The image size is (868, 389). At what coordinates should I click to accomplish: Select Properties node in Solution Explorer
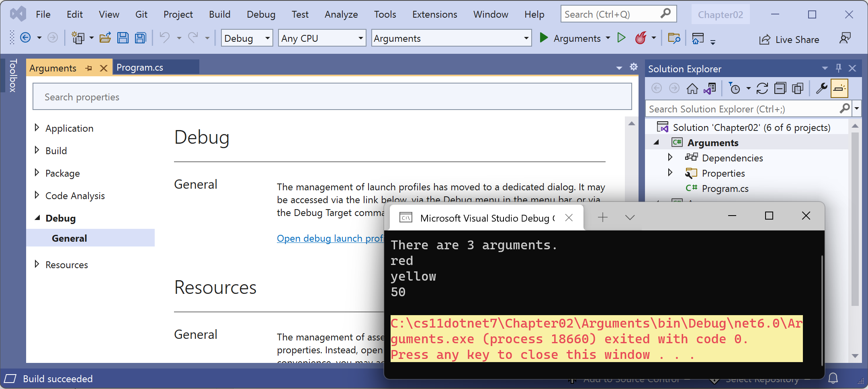point(723,173)
